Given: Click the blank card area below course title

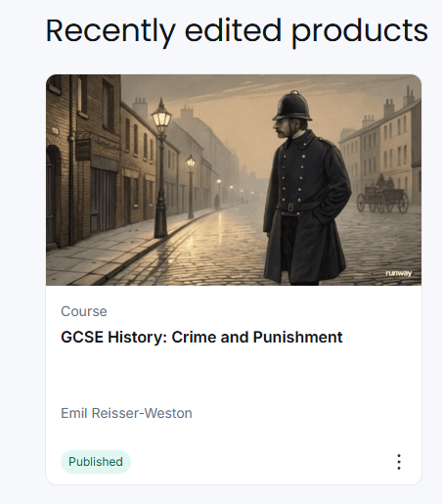Looking at the screenshot, I should 234,375.
